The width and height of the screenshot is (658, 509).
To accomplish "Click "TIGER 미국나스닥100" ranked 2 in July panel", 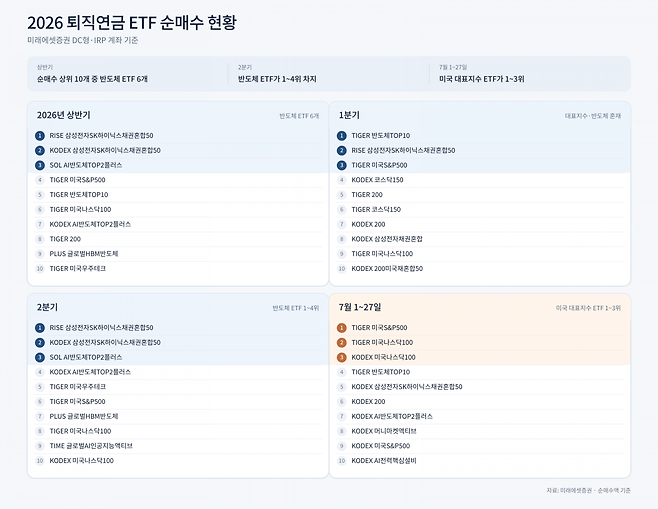I will 382,342.
